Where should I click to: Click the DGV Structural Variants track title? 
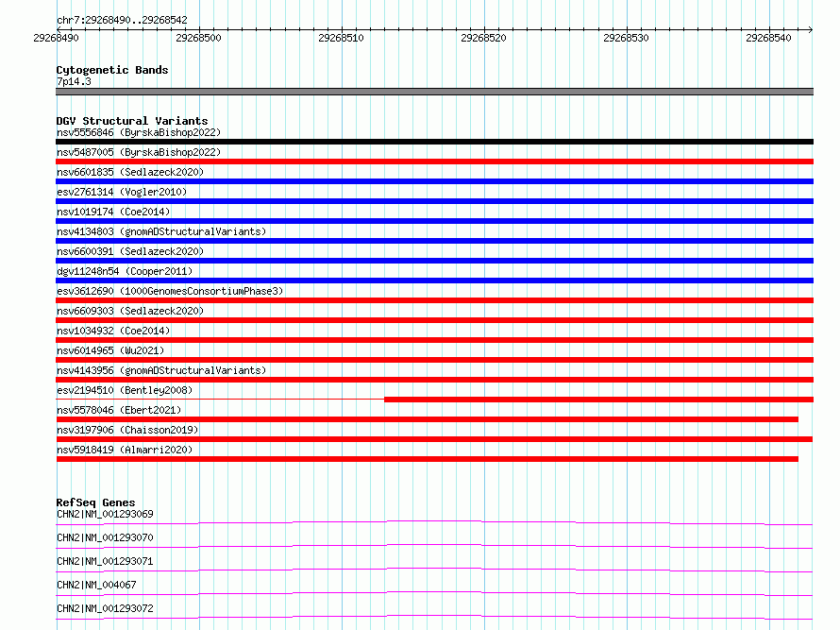tap(132, 121)
